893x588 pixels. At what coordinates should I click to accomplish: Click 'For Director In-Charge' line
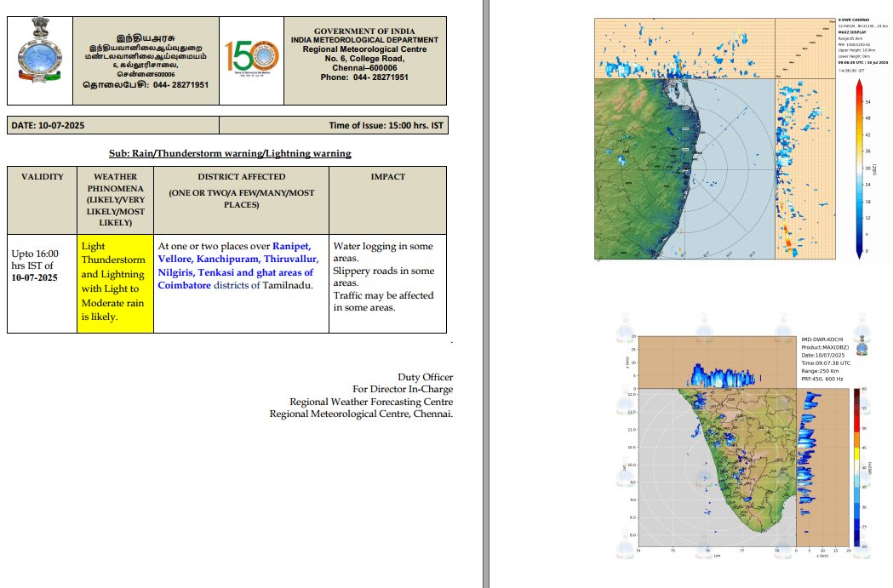click(x=403, y=390)
